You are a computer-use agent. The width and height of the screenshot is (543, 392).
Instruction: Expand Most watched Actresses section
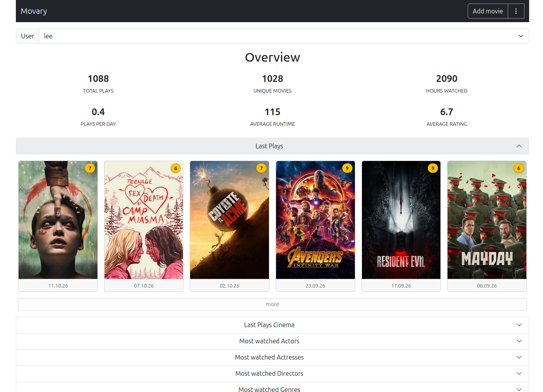[x=272, y=357]
